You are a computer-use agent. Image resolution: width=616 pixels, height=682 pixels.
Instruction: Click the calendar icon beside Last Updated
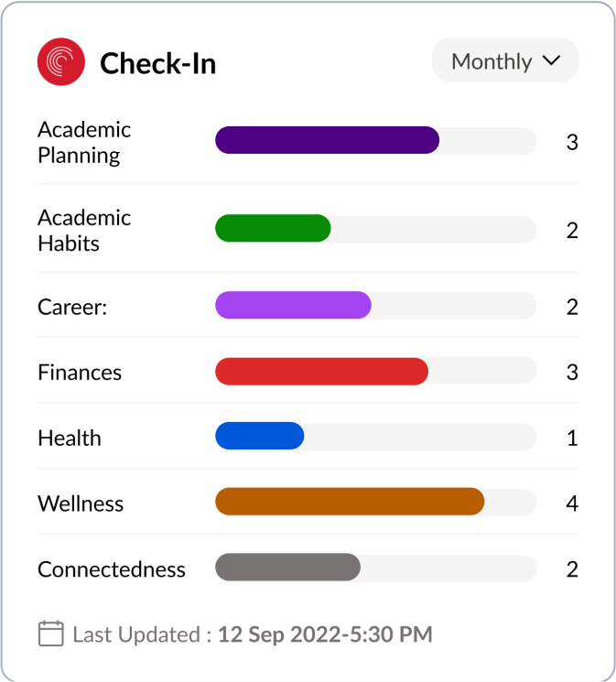51,633
